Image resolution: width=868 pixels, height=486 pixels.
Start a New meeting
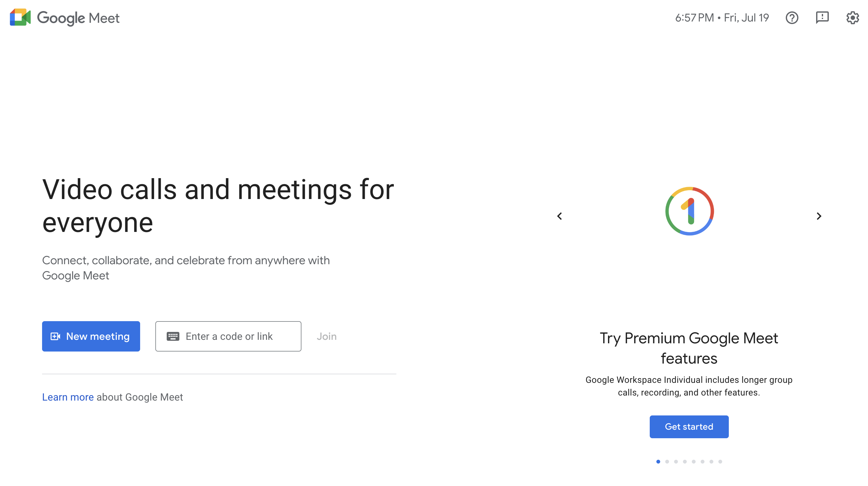pyautogui.click(x=91, y=336)
